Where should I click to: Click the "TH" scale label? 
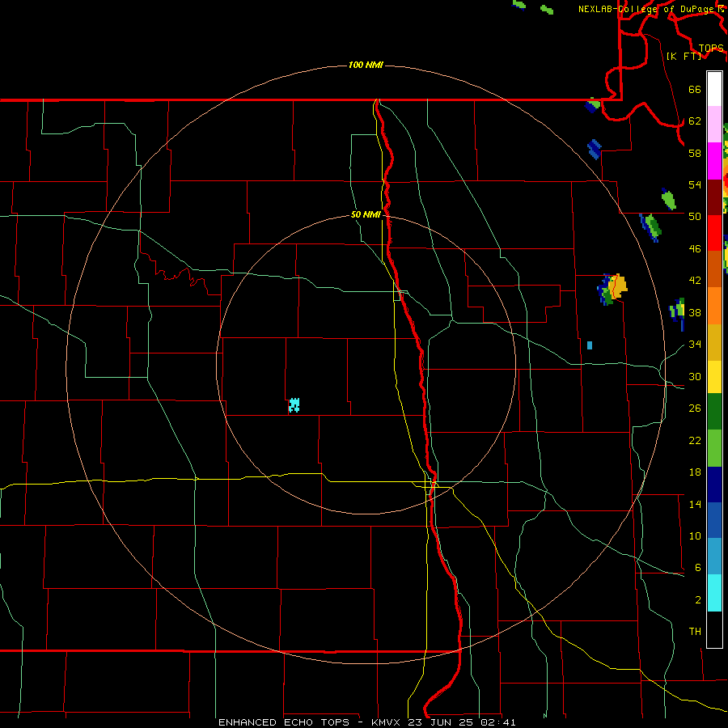pyautogui.click(x=695, y=631)
